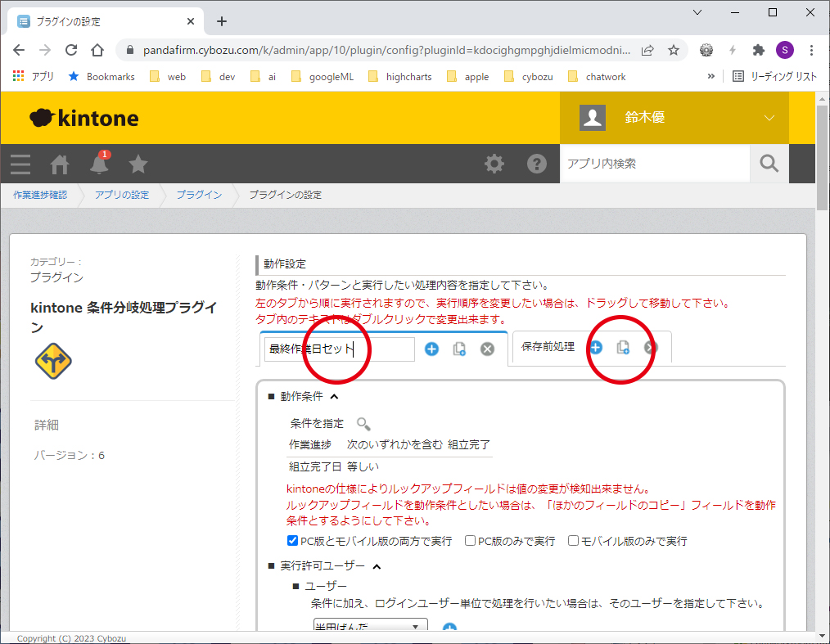Open the dev bookmark folder
This screenshot has width=830, height=644.
(218, 77)
